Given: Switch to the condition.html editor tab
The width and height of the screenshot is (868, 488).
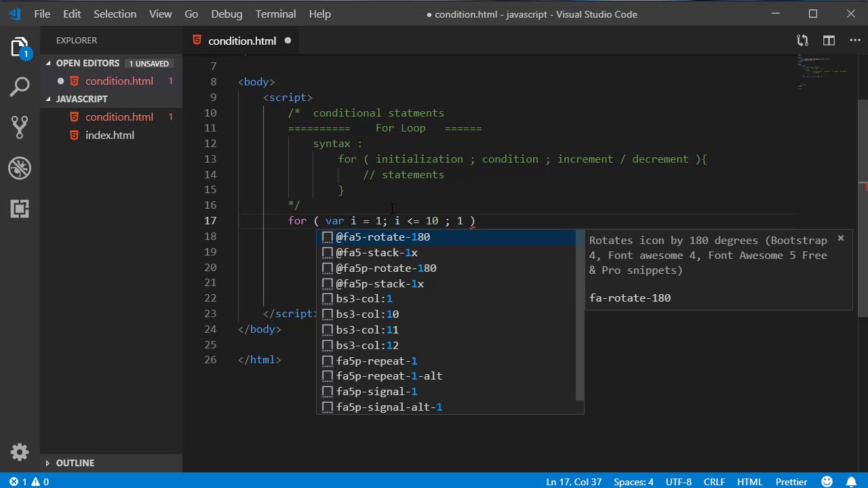Looking at the screenshot, I should pyautogui.click(x=242, y=41).
